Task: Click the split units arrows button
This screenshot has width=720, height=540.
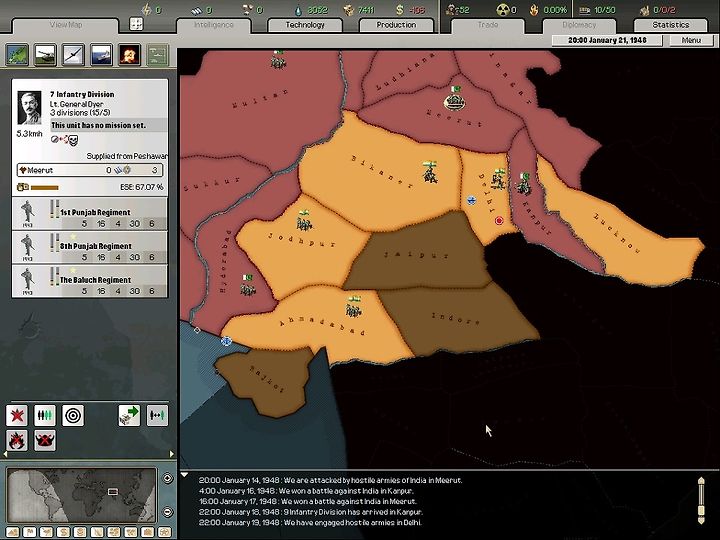Action: 157,416
